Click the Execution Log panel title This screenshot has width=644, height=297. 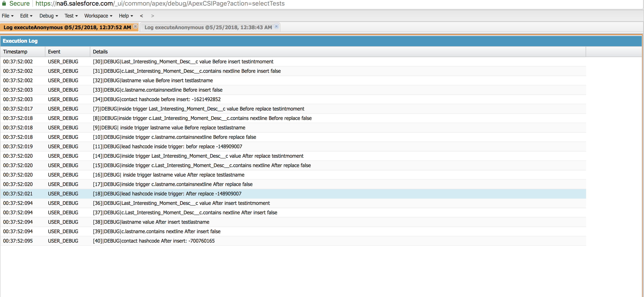20,41
